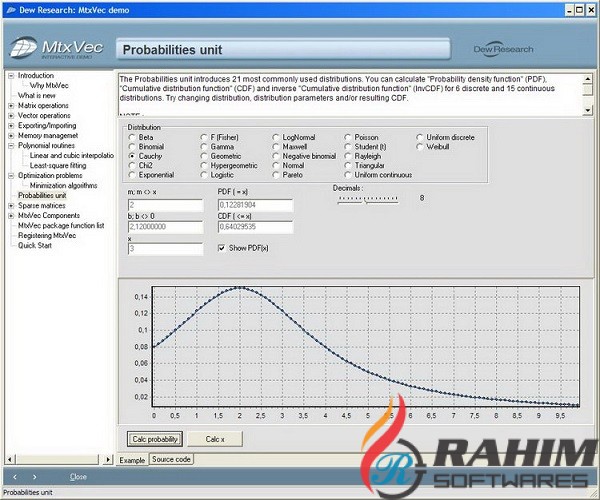Click the MtxVec logo icon

click(x=24, y=48)
